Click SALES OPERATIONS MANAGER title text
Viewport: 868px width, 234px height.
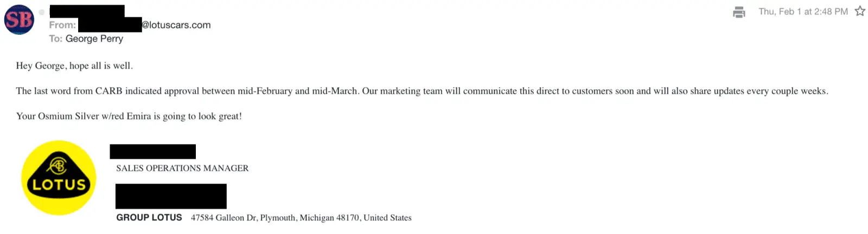tap(182, 168)
